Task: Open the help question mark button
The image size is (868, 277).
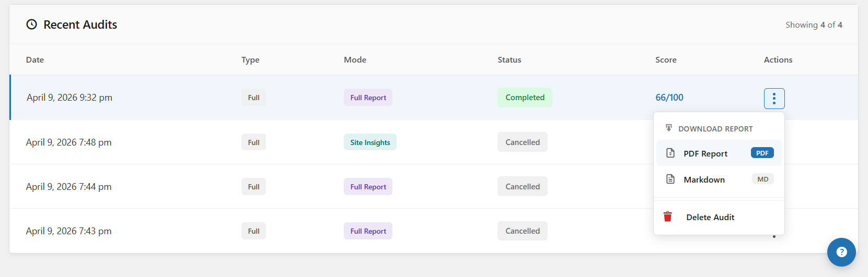Action: click(x=841, y=252)
